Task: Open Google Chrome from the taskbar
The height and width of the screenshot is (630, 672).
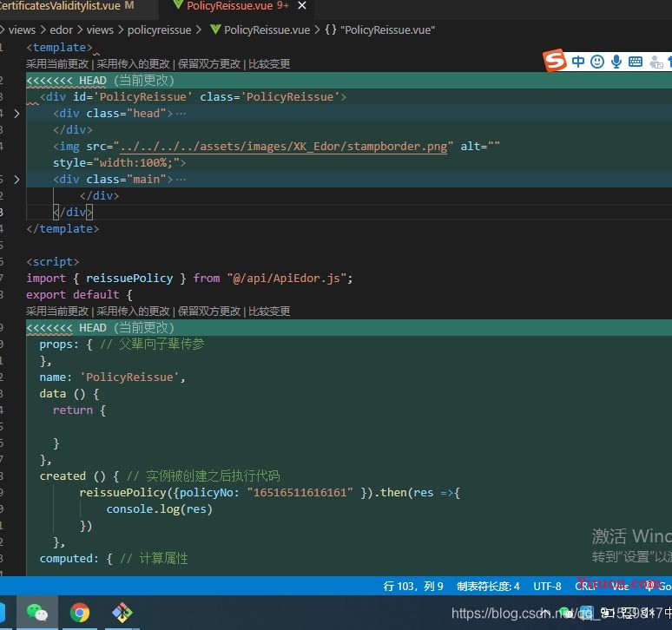Action: pos(80,613)
